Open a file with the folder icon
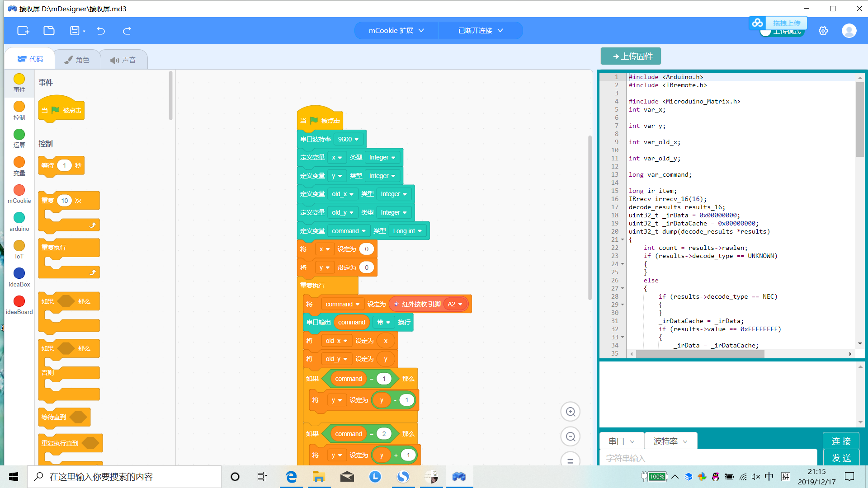The width and height of the screenshot is (868, 488). (49, 31)
